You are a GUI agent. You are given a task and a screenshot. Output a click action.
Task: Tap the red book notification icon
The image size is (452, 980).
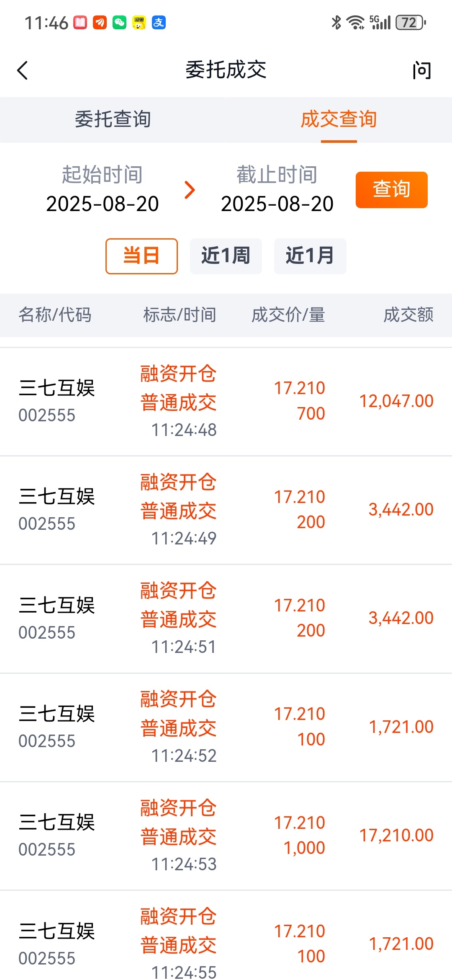(x=80, y=23)
